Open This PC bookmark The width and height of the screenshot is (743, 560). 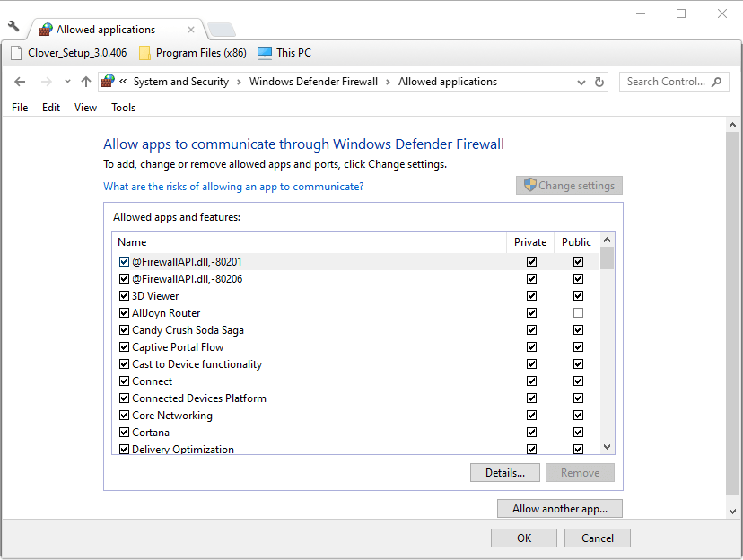(x=284, y=53)
